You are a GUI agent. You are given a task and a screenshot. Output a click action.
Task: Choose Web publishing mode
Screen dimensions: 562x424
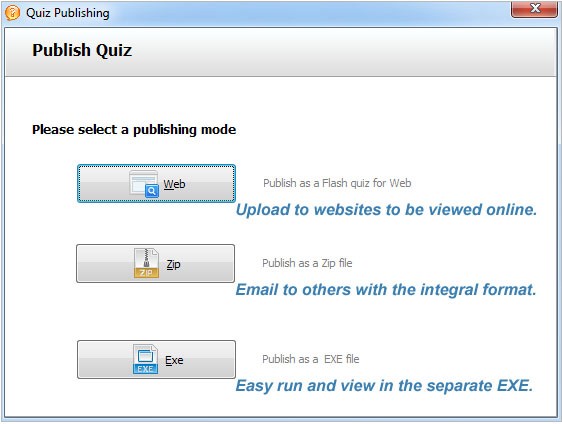[x=156, y=184]
